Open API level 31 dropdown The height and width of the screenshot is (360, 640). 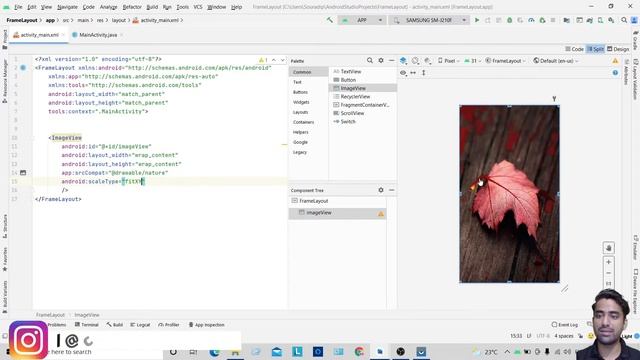click(x=473, y=61)
